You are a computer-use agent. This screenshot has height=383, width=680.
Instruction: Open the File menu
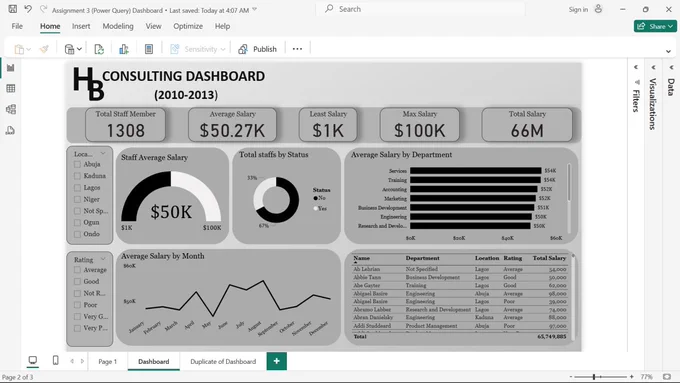pos(17,26)
